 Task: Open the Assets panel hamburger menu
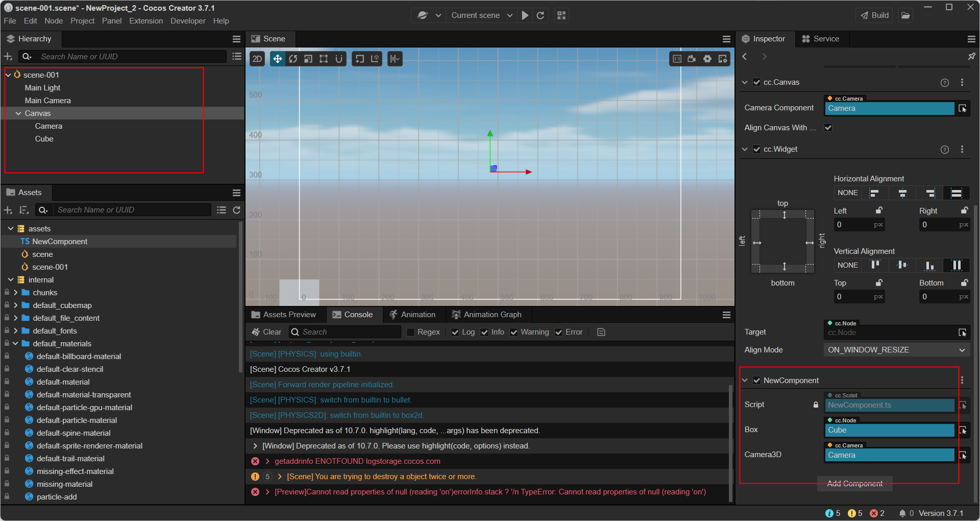(236, 193)
